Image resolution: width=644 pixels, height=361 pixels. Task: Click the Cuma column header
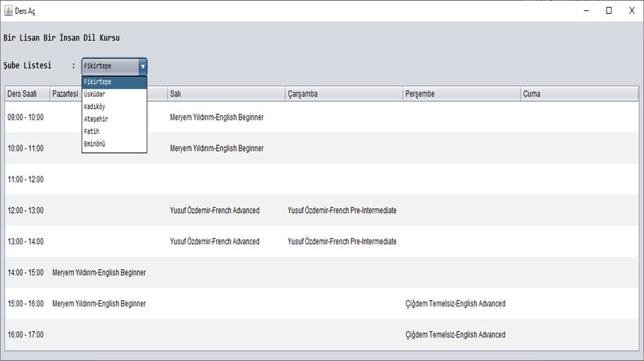pos(579,94)
